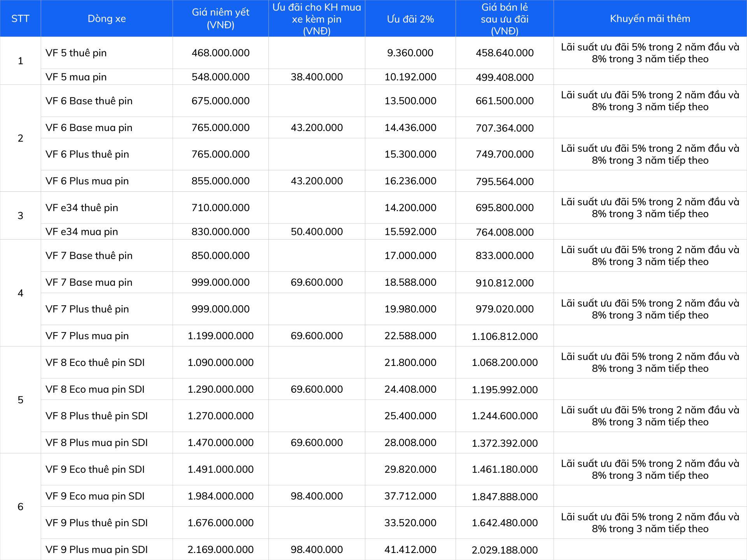Select the VF 9 Plus mua pin SDI cell

tap(96, 549)
